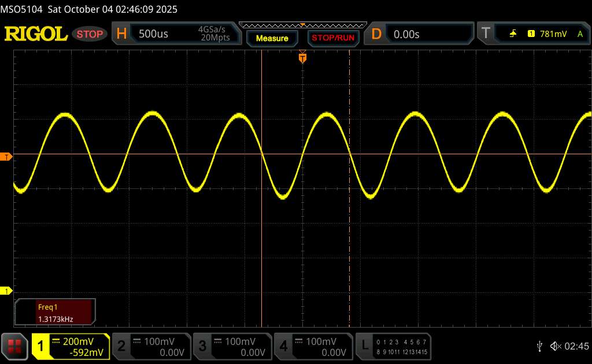Click the USB connection status icon
This screenshot has height=364, width=592.
539,346
